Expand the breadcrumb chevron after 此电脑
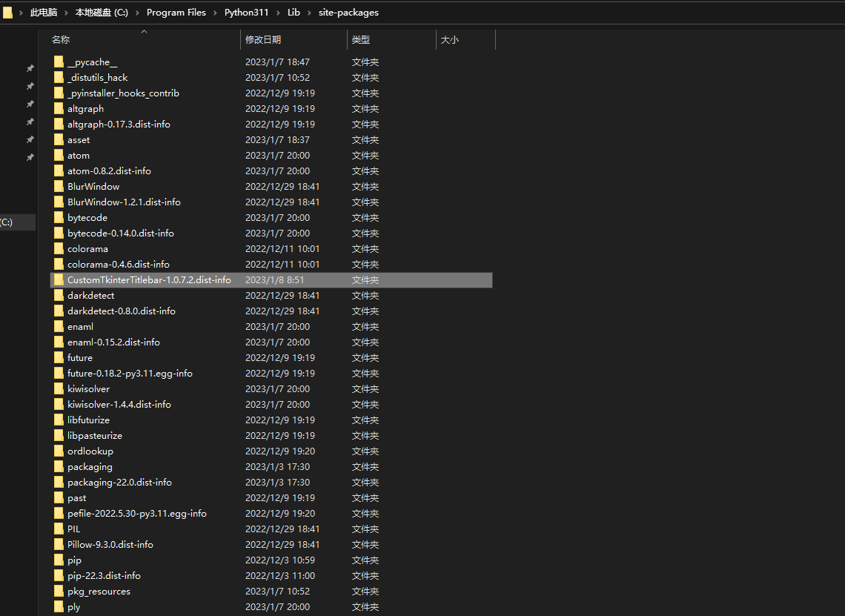 tap(67, 12)
